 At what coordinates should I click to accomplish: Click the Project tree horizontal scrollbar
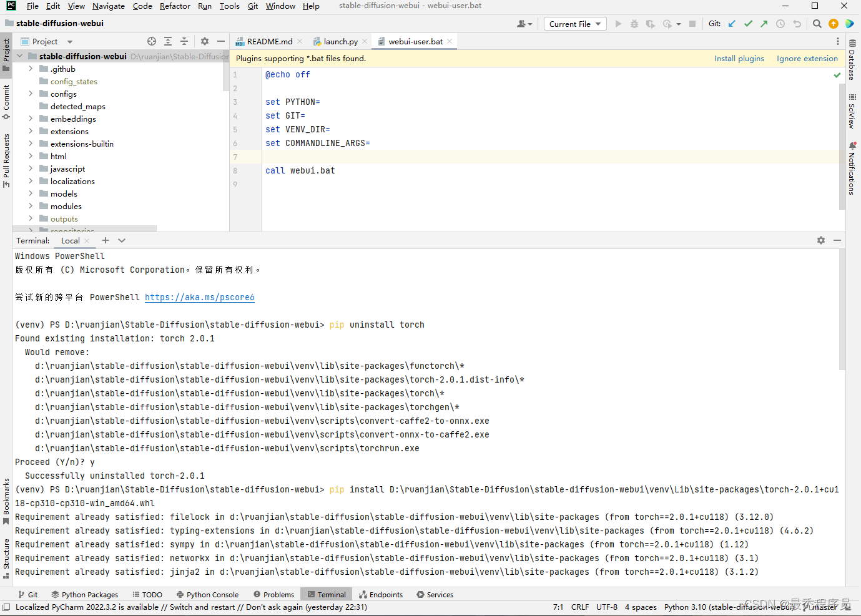84,228
